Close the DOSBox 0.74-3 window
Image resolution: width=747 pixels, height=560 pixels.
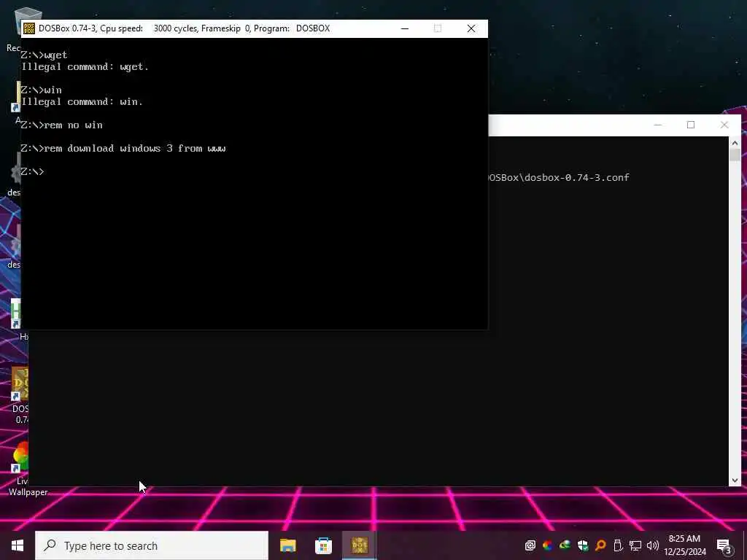click(x=471, y=28)
